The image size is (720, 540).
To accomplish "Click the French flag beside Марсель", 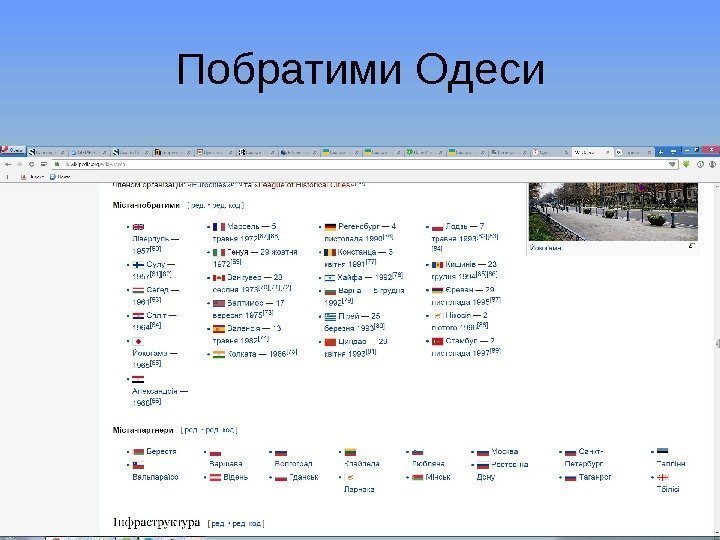I will 219,227.
